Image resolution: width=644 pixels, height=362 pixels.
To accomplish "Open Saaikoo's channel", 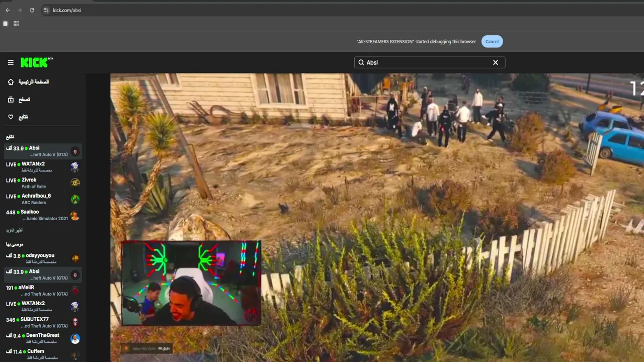I will pos(43,215).
